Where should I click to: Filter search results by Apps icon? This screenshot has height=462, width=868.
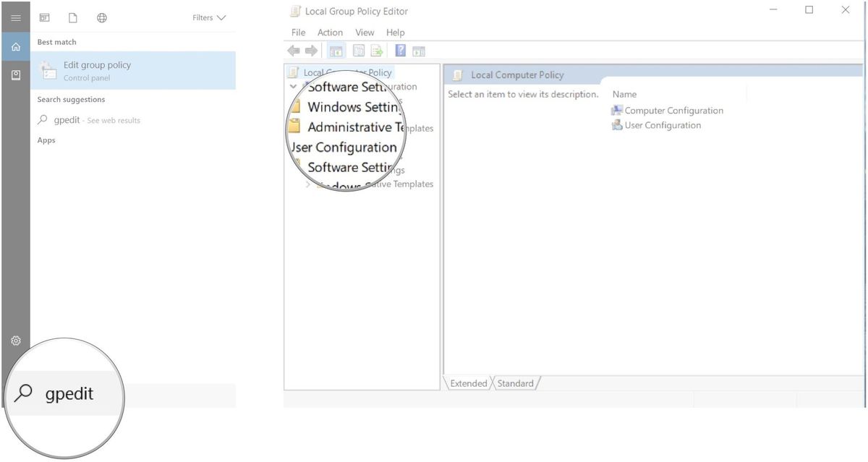44,17
